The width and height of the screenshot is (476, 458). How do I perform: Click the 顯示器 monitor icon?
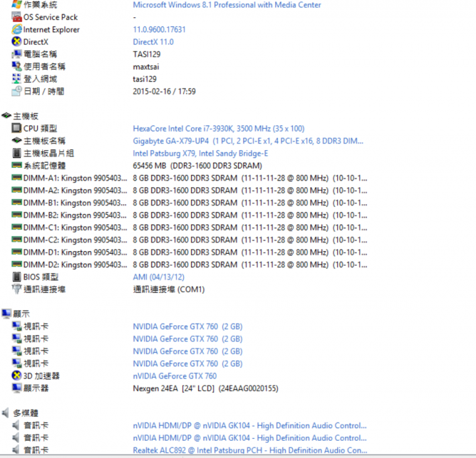tap(17, 388)
